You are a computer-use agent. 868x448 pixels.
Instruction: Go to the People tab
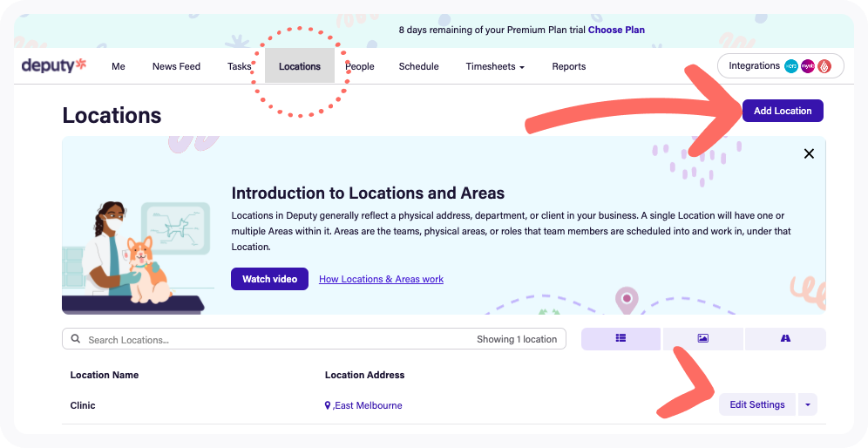click(x=360, y=66)
